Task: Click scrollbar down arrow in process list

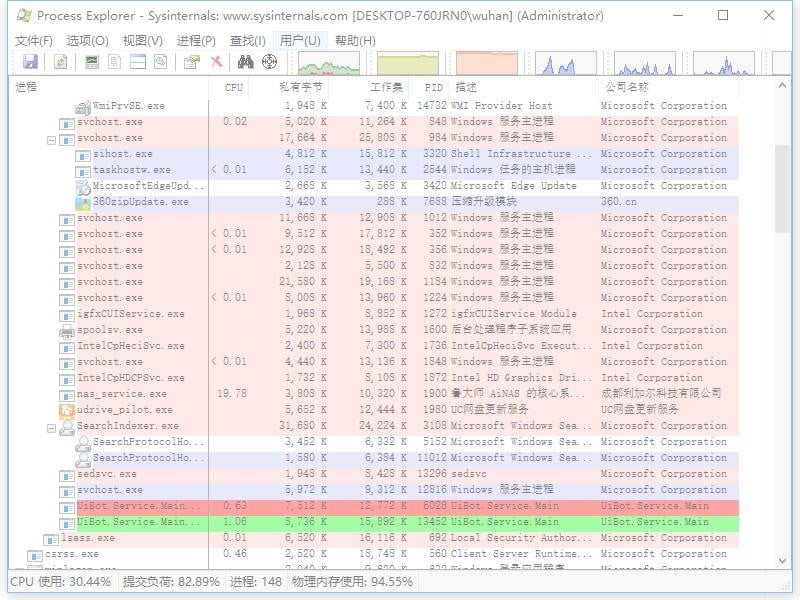Action: click(782, 561)
